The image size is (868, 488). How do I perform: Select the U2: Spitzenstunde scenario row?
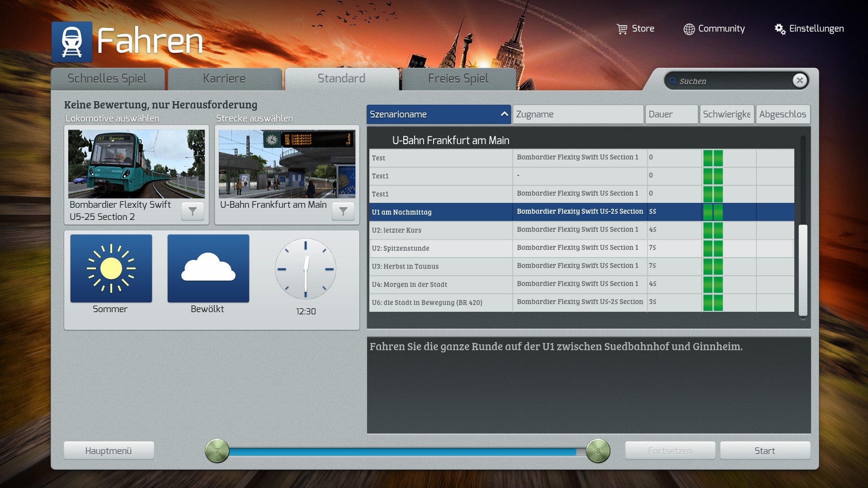(x=441, y=249)
